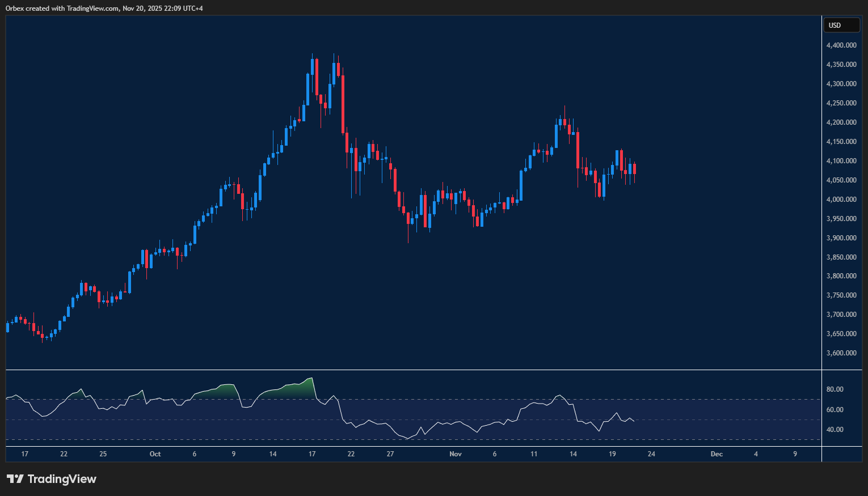Select the Oct label on the time axis
The width and height of the screenshot is (868, 496).
point(155,454)
